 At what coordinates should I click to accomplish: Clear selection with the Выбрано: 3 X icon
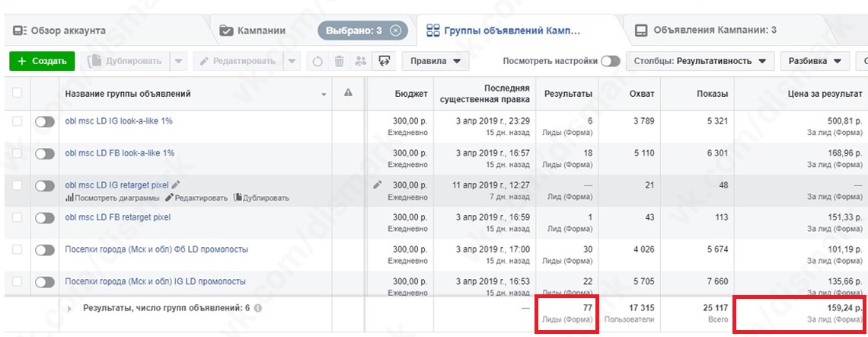394,31
